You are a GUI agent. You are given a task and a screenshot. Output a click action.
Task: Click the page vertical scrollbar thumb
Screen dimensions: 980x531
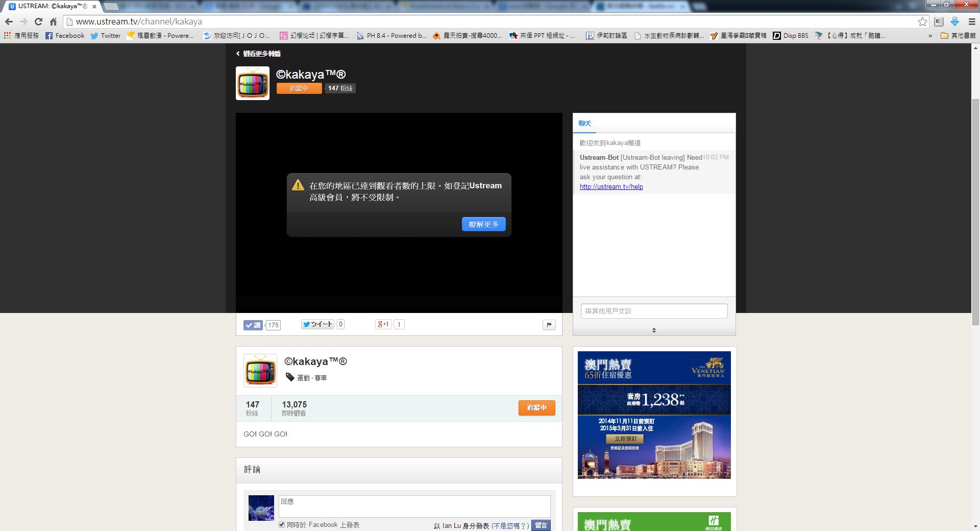[x=975, y=211]
